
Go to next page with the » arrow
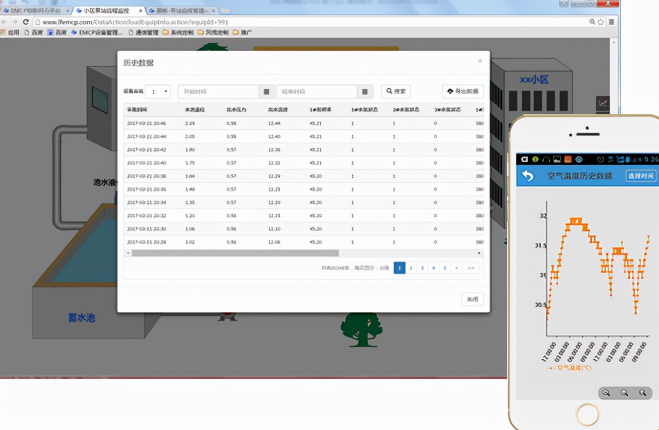point(457,268)
